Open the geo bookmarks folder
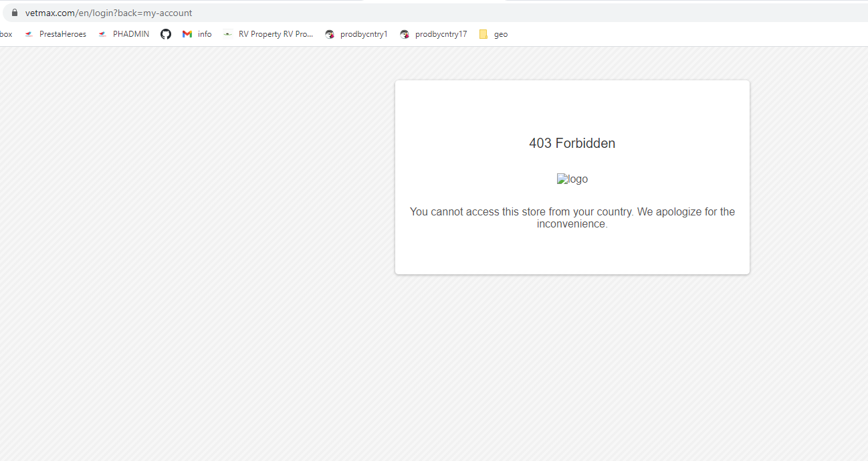The height and width of the screenshot is (461, 868). click(x=494, y=34)
